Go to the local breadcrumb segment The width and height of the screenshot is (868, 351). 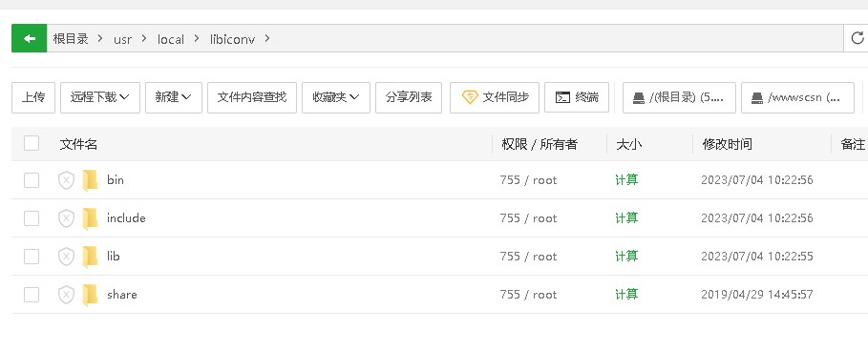click(171, 39)
